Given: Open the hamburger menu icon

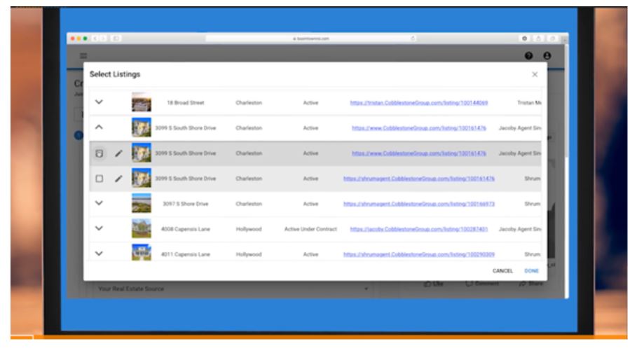Looking at the screenshot, I should [x=83, y=56].
